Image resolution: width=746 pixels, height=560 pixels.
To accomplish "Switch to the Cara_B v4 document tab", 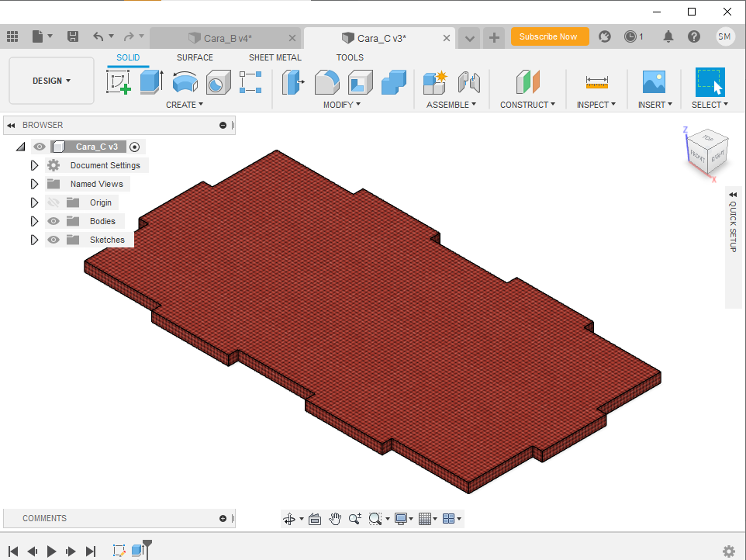I will click(226, 38).
